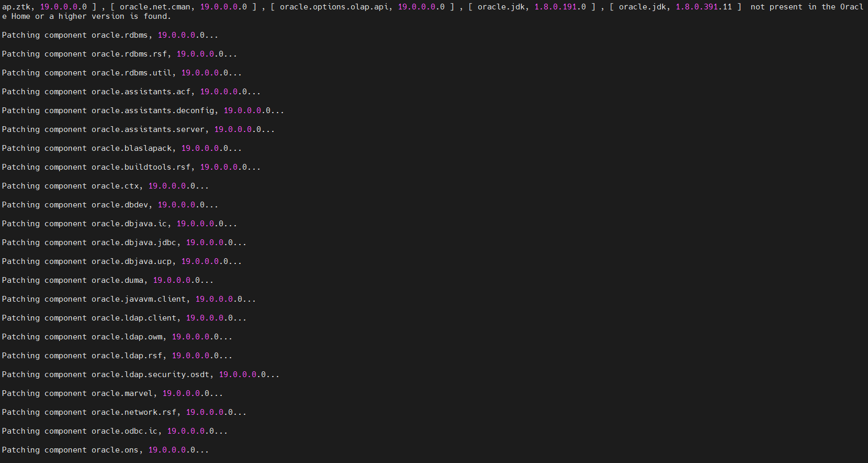Screen dimensions: 868x463
Task: Click the version number '1.8.0.191.0'
Action: [560, 7]
